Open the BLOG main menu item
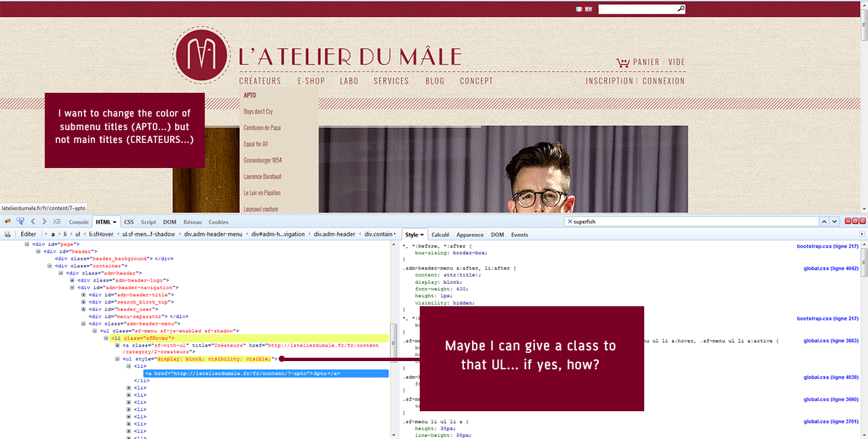 [x=435, y=81]
